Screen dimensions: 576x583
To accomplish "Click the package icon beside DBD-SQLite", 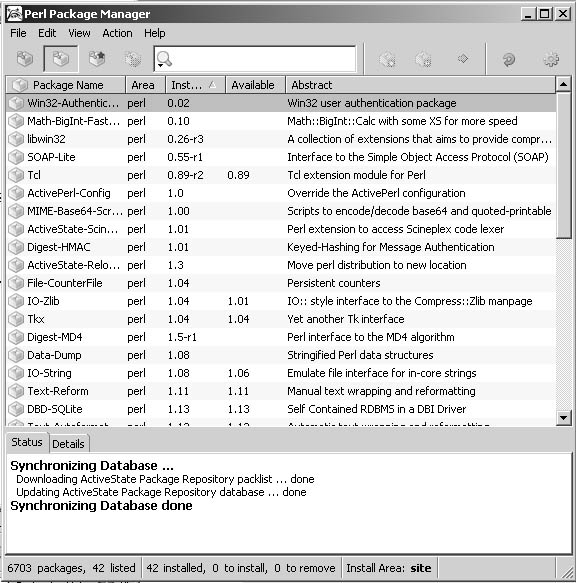I will coord(16,409).
